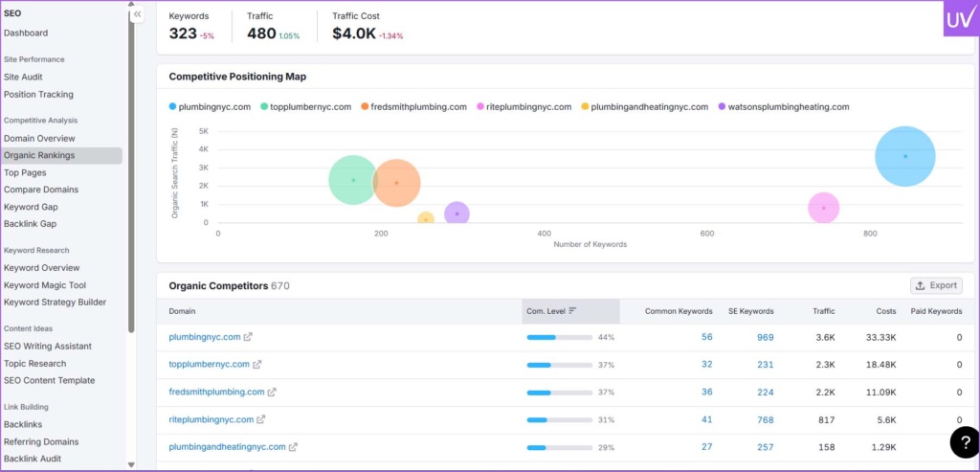
Task: Click the purple UV logo icon
Action: [960, 19]
